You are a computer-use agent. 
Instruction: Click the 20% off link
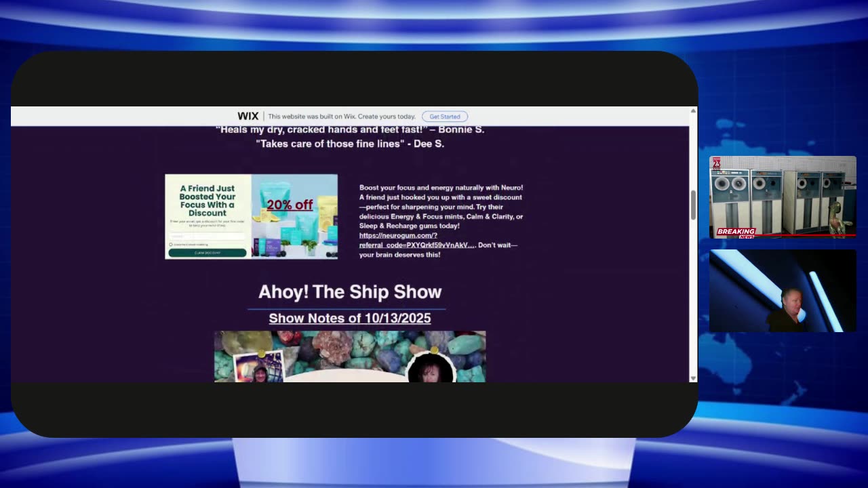click(290, 205)
